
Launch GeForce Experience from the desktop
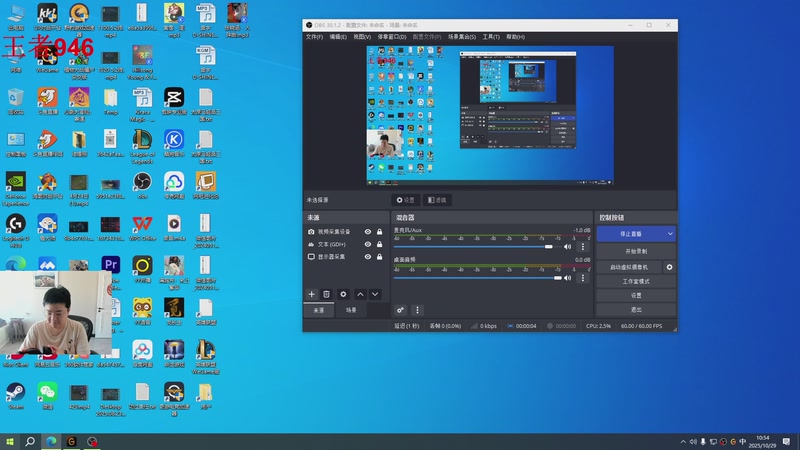click(x=16, y=188)
